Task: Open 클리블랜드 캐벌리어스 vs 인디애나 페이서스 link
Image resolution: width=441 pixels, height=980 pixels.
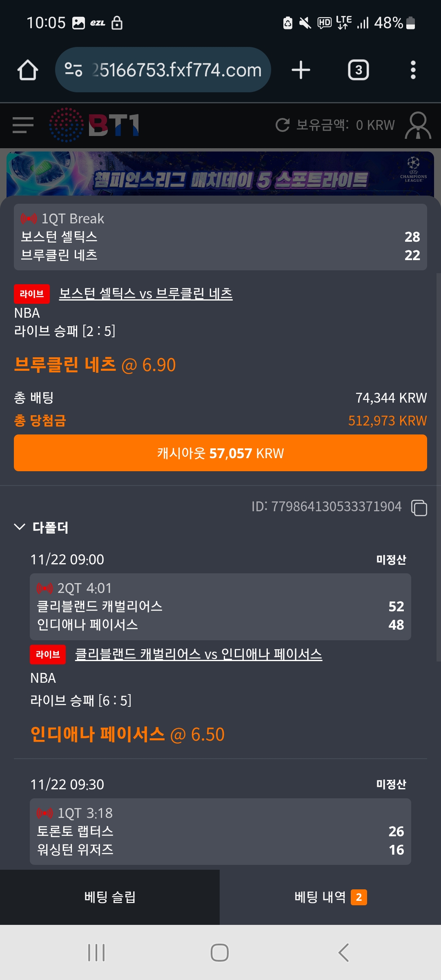Action: coord(198,654)
